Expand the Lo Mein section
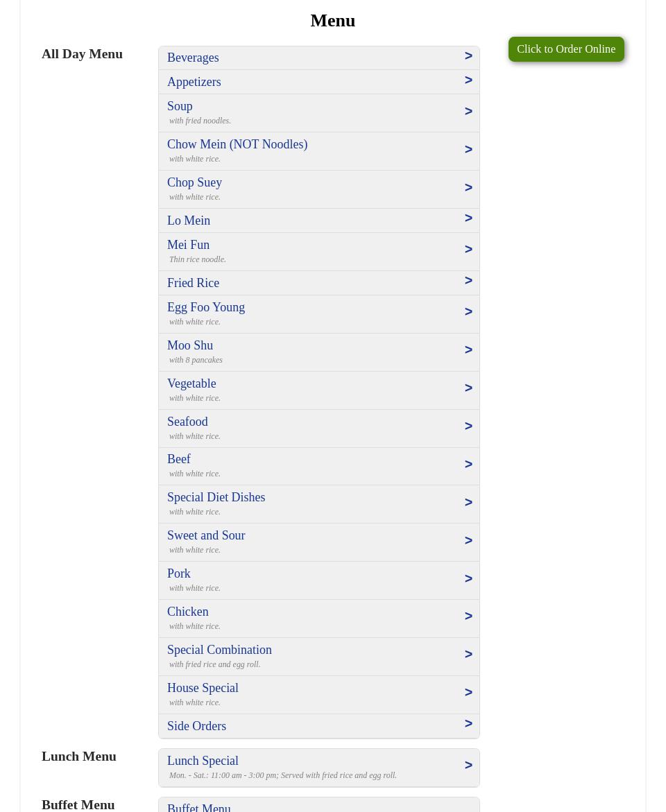 coord(319,220)
